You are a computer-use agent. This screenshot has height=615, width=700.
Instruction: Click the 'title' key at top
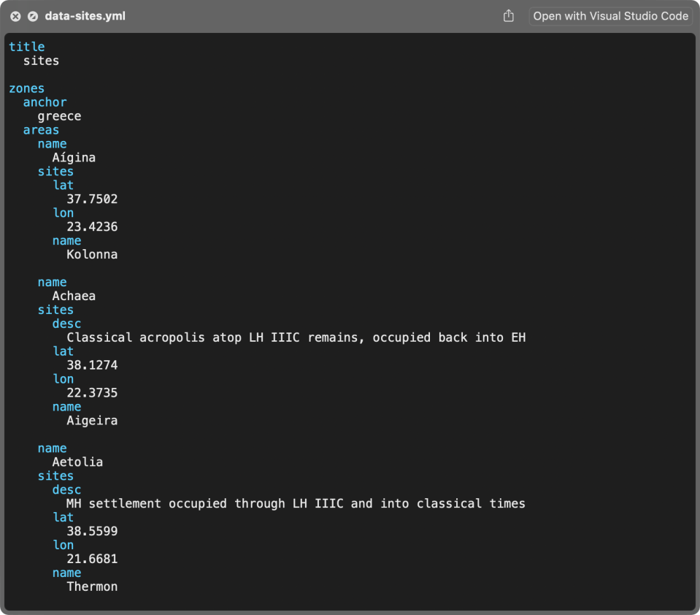click(26, 47)
